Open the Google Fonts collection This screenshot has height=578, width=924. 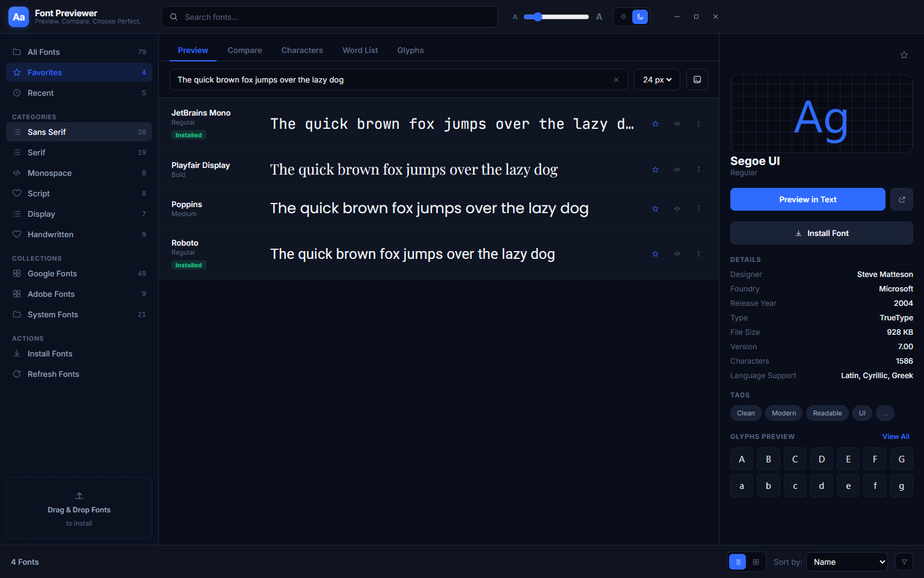pyautogui.click(x=79, y=273)
